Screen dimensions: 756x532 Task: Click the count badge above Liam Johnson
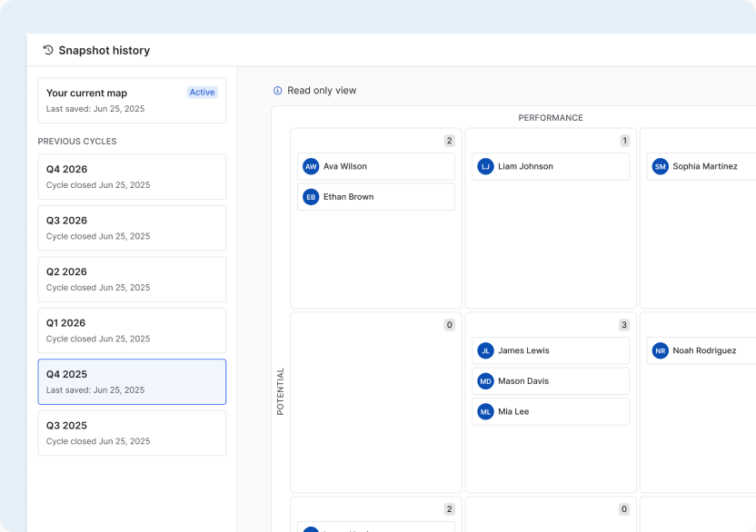tap(624, 141)
